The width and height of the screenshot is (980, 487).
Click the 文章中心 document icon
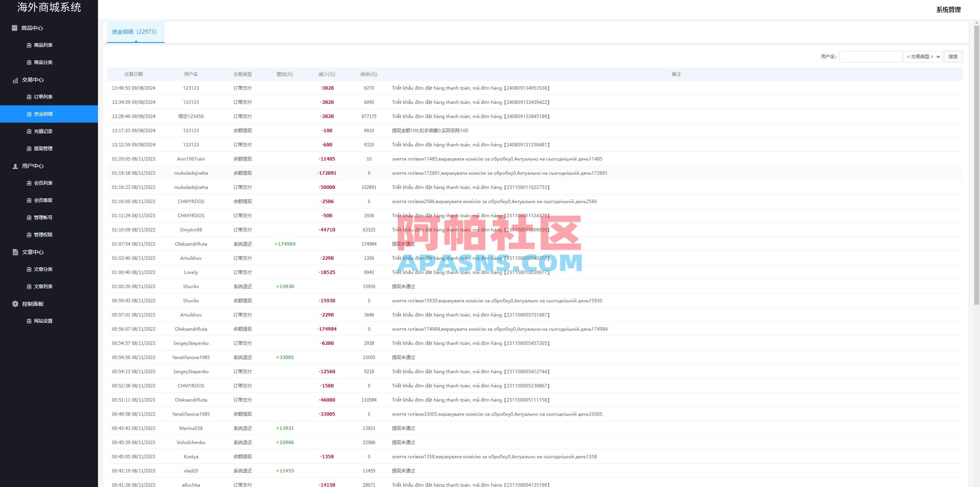15,252
